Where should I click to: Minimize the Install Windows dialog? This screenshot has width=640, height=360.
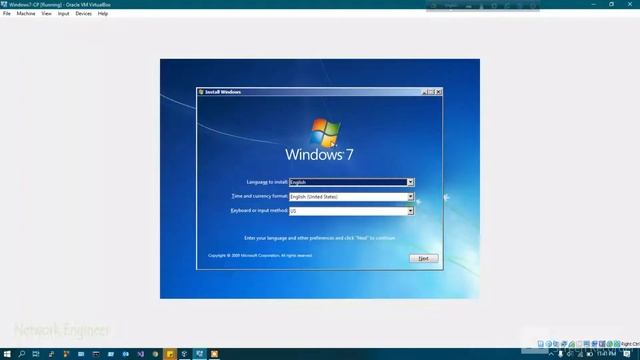424,92
